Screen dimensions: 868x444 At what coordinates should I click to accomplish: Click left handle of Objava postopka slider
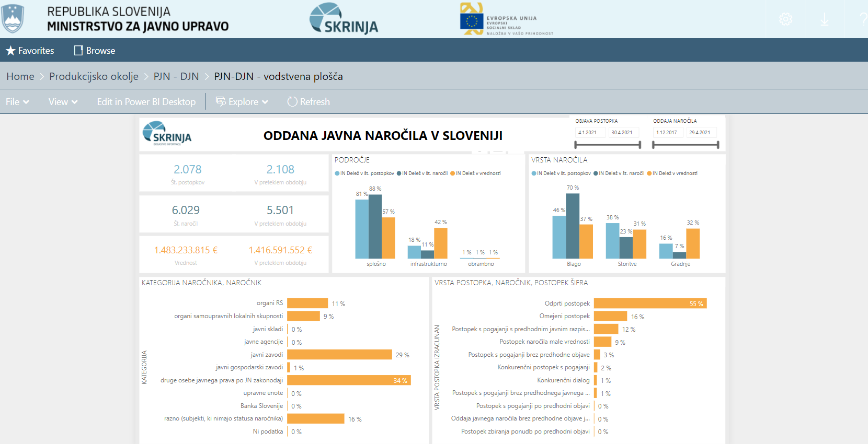point(576,145)
